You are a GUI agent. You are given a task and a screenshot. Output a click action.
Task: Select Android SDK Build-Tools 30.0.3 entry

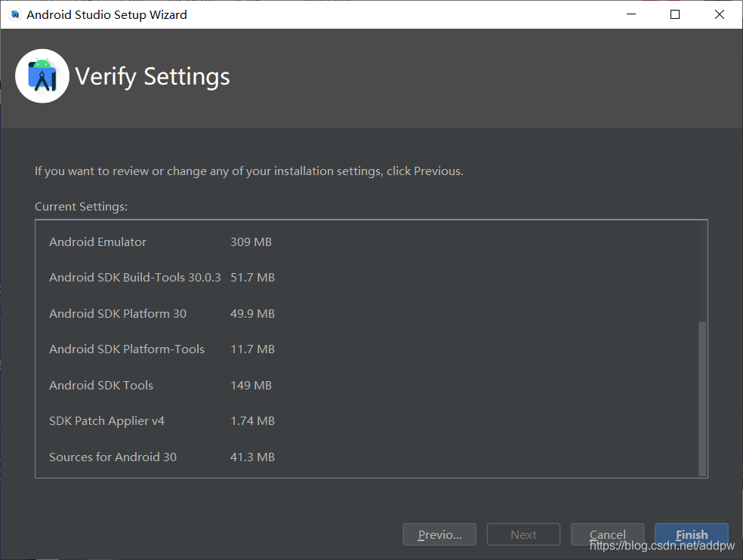(x=135, y=277)
